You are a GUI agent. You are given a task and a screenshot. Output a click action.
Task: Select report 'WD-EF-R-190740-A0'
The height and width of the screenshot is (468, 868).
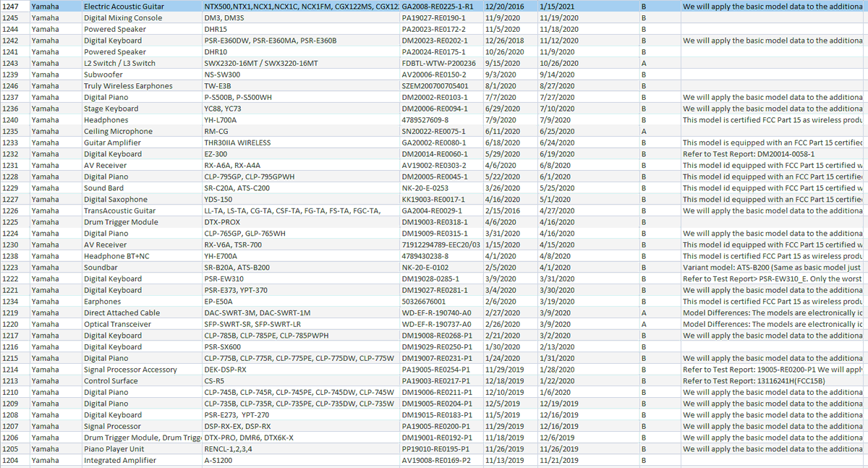441,312
